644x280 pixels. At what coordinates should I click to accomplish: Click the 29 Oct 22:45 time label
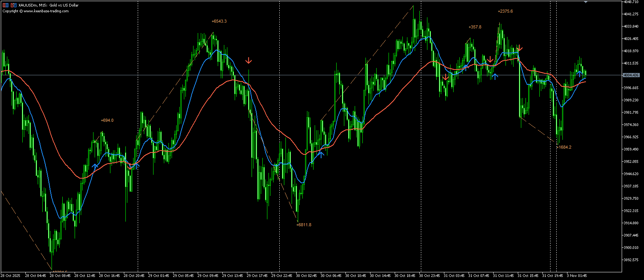pos(282,276)
